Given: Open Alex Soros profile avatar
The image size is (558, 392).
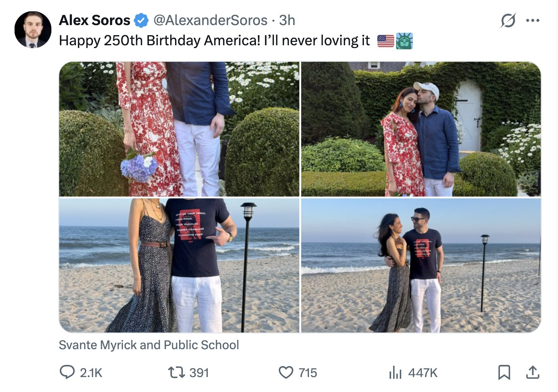Looking at the screenshot, I should coord(33,30).
